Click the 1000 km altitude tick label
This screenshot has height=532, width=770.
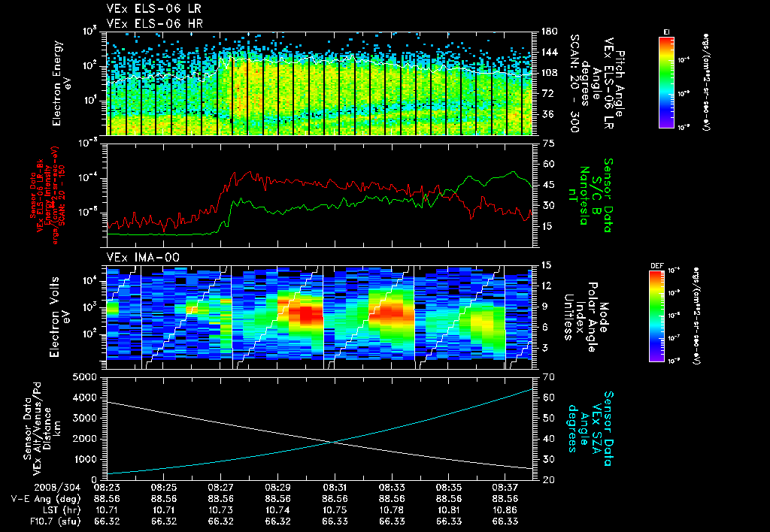click(x=84, y=459)
